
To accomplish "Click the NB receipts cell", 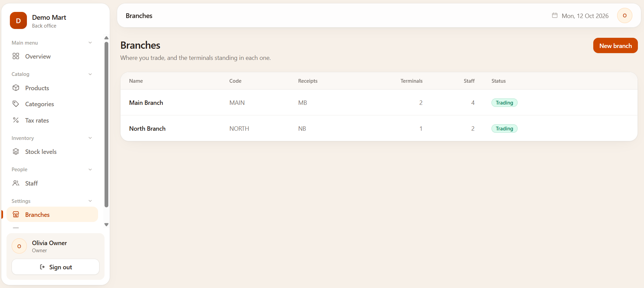I will pyautogui.click(x=302, y=128).
